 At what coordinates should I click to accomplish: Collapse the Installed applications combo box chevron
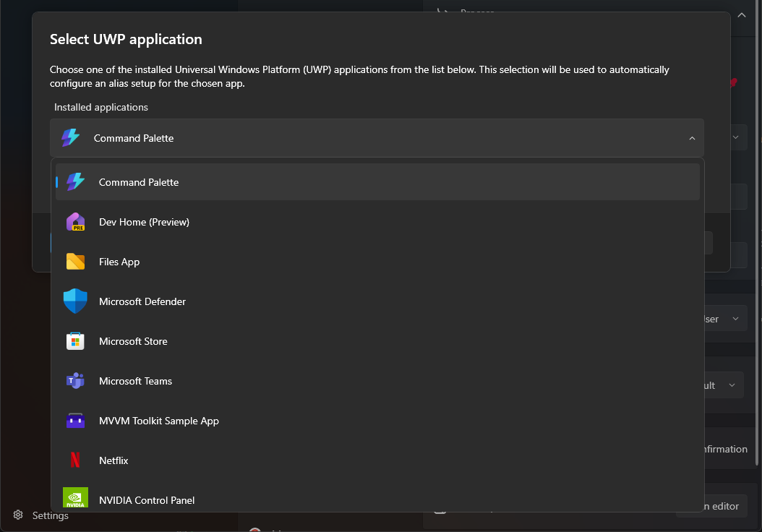click(x=692, y=139)
